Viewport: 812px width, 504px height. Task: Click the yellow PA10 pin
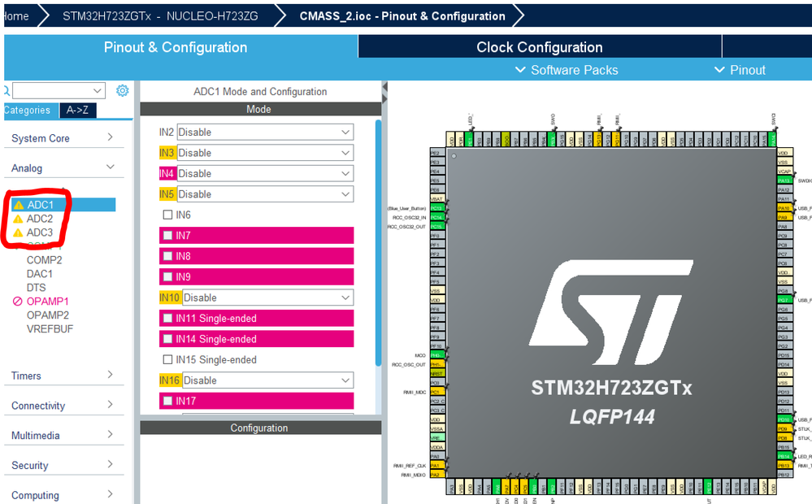point(784,208)
